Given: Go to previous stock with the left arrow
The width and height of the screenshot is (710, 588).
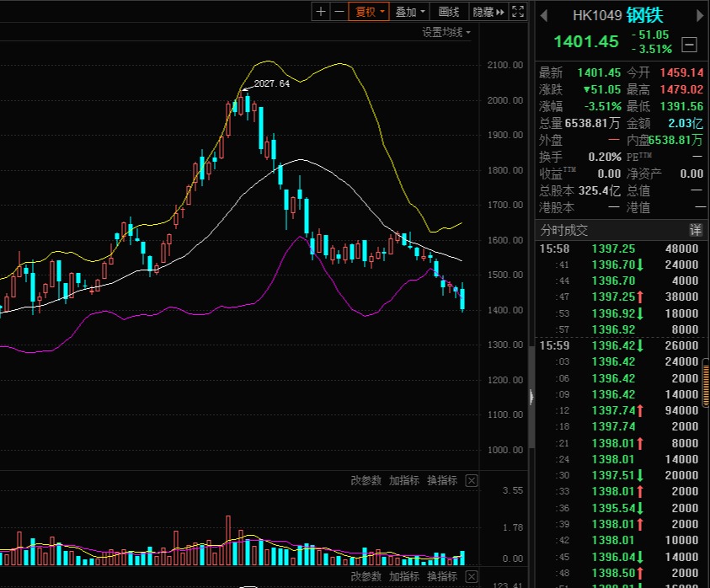Looking at the screenshot, I should coord(544,16).
